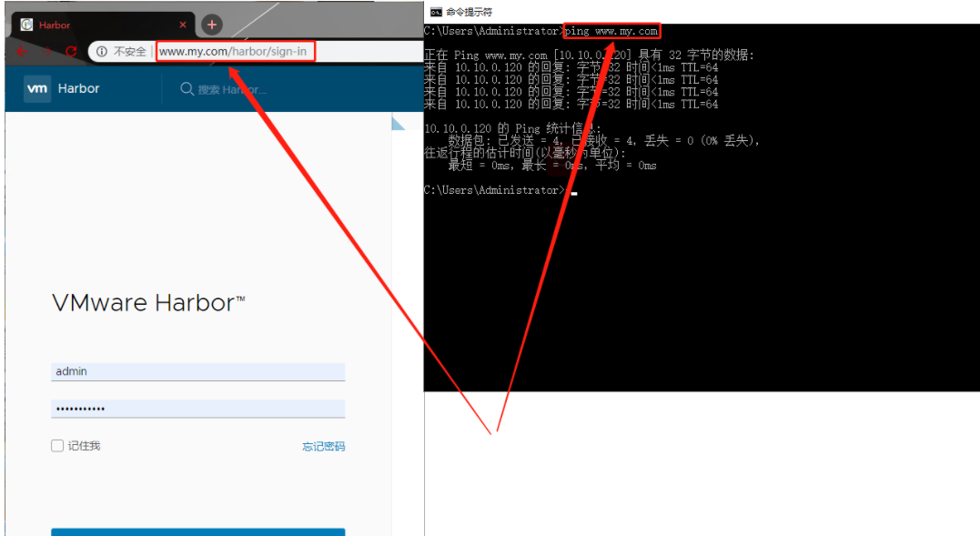Click the '正在 Ping www.my.com' line
This screenshot has width=980, height=536.
tap(590, 55)
